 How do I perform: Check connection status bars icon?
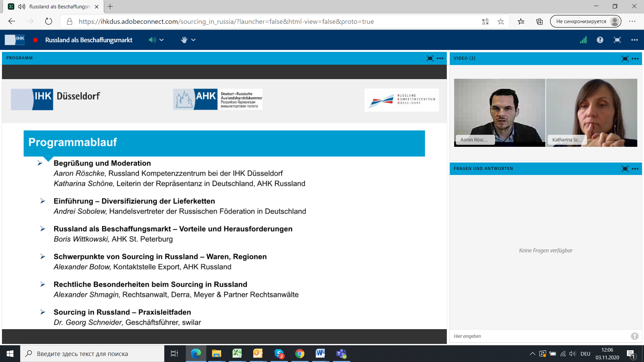coord(583,40)
